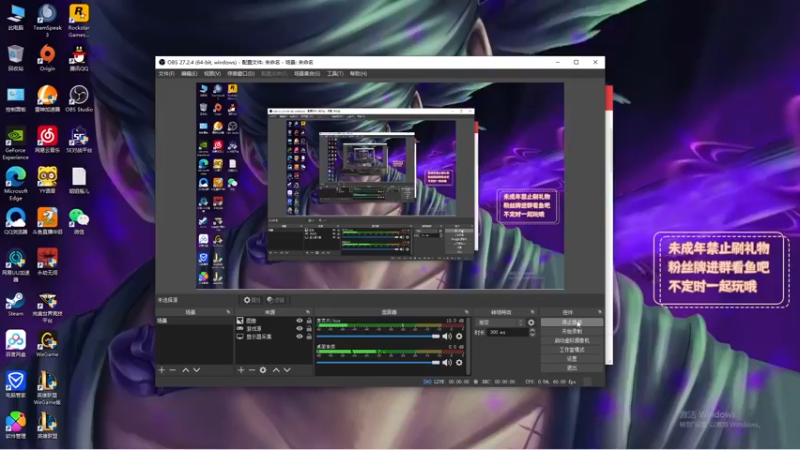Open the microphone/Aux channel gear settings
This screenshot has height=450, width=800.
459,336
